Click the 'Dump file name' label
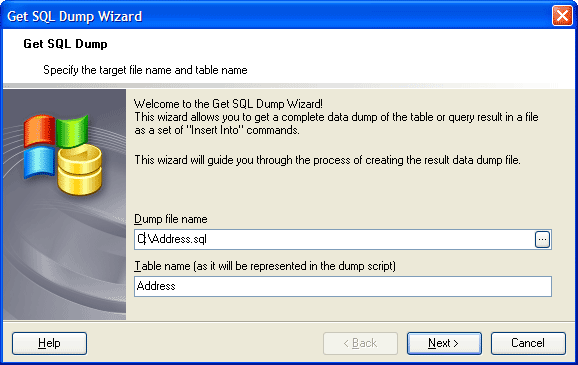The width and height of the screenshot is (578, 365). tap(171, 219)
